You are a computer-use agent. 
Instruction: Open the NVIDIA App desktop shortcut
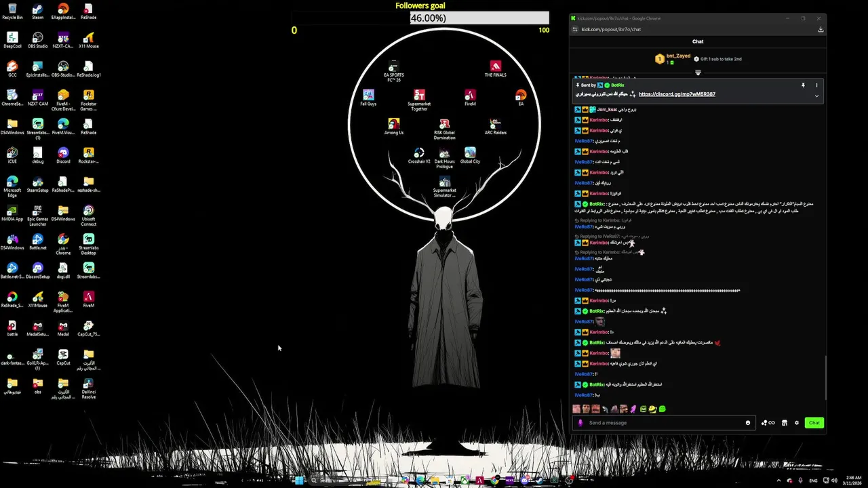[12, 213]
